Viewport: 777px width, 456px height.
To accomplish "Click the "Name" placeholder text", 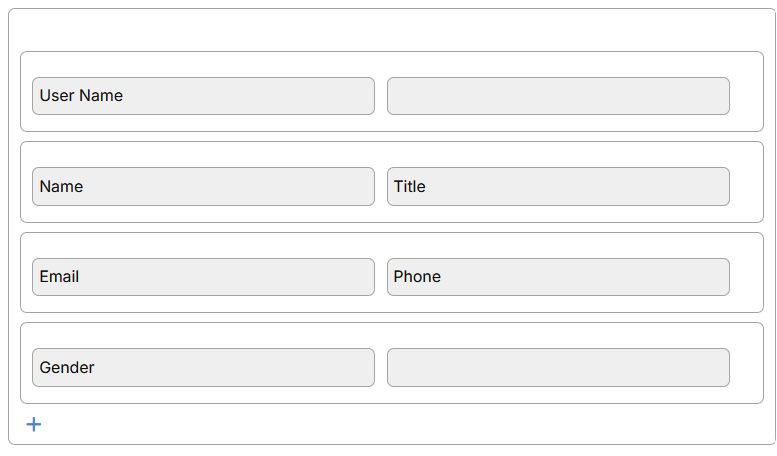I will click(x=61, y=187).
